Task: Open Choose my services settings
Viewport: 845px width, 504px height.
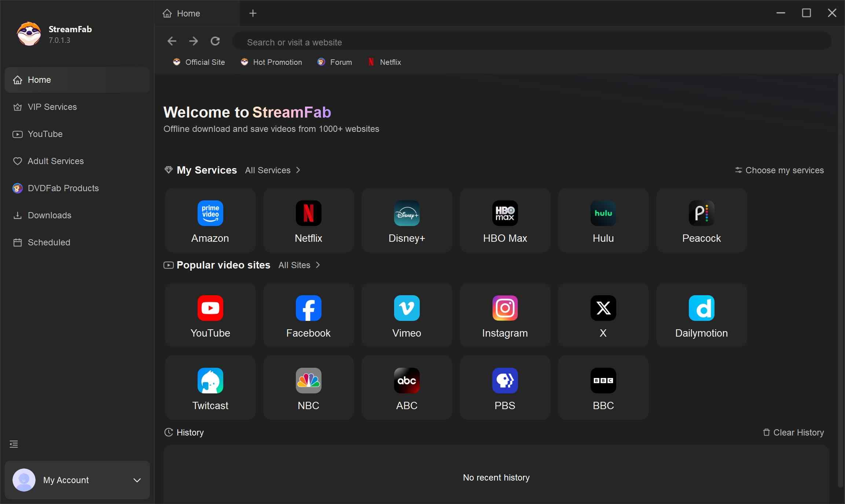Action: tap(779, 170)
